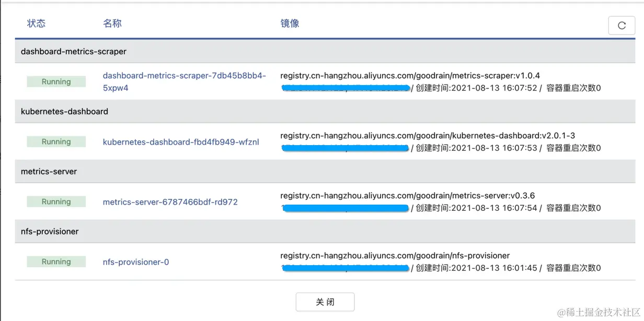The height and width of the screenshot is (321, 644).
Task: Click the goodrain/nfs-provisioner image path
Action: [x=395, y=256]
